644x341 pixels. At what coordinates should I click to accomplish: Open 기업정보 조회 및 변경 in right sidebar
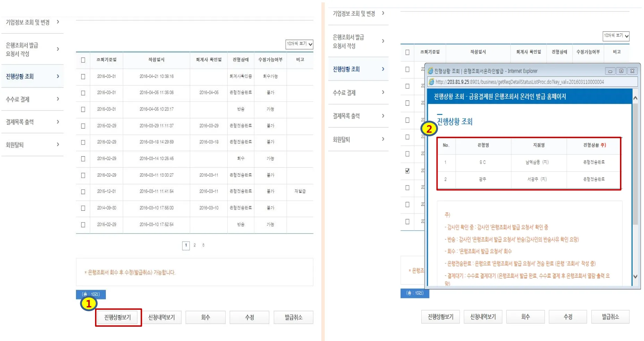coord(354,14)
